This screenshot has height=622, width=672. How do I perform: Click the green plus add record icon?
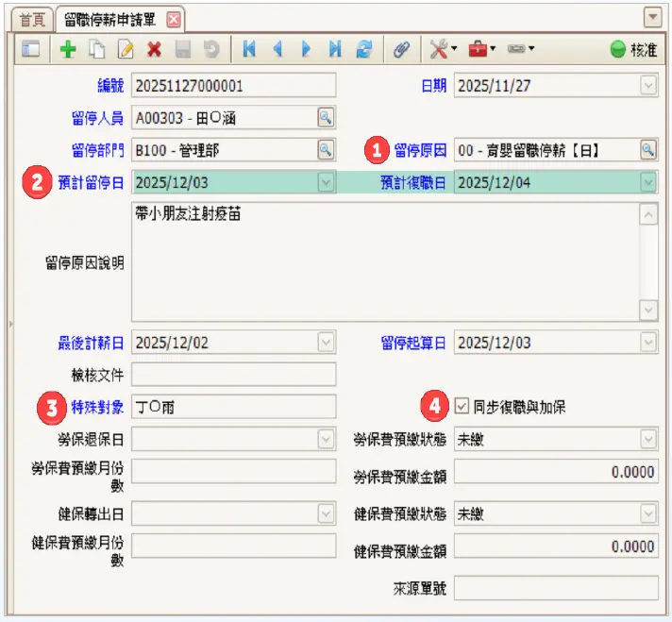(68, 50)
